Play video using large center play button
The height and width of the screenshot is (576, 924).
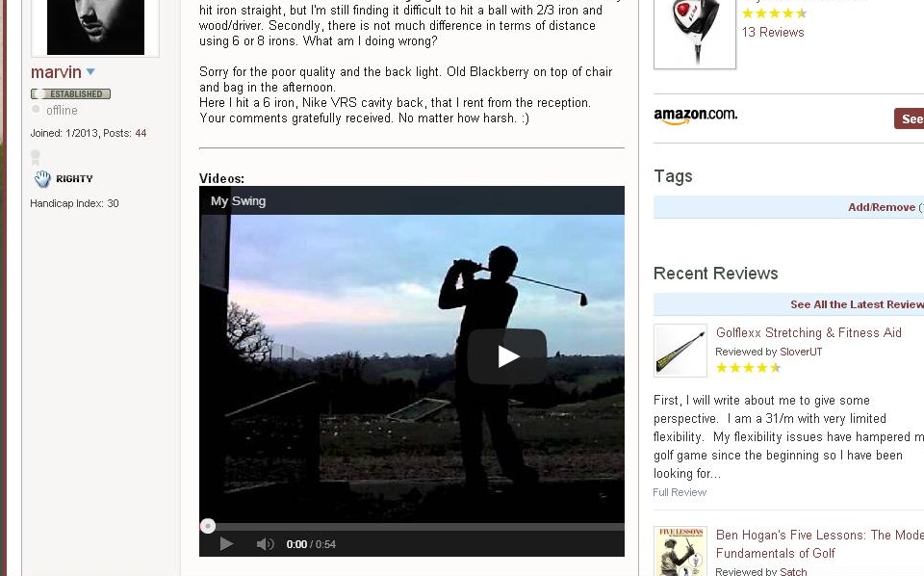507,356
